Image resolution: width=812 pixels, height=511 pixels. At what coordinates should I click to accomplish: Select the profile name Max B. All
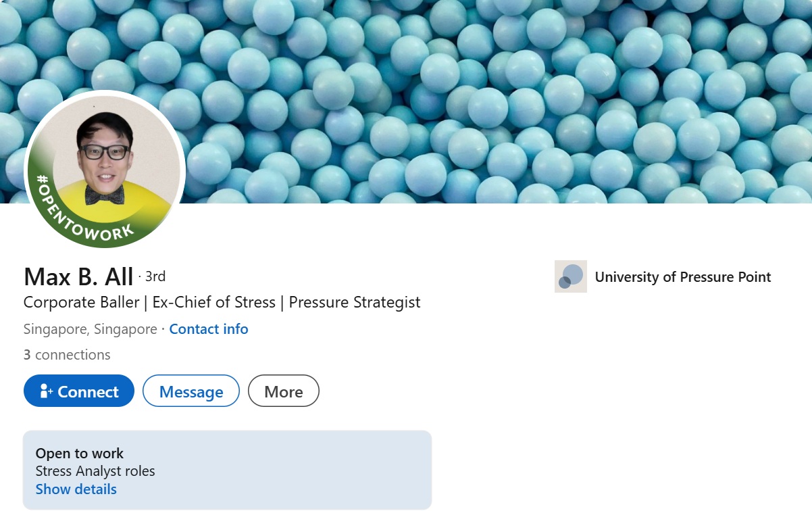79,276
